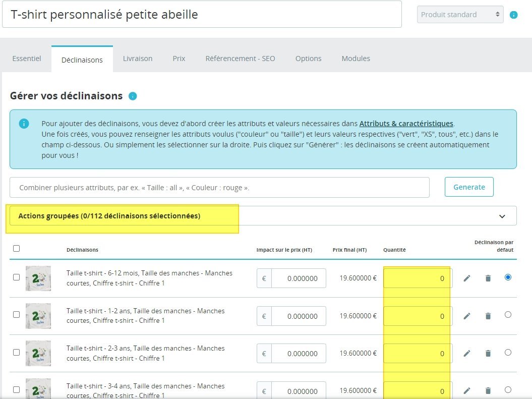Delete the 2-3 ans combination via trash icon
The height and width of the screenshot is (399, 532).
(x=488, y=353)
